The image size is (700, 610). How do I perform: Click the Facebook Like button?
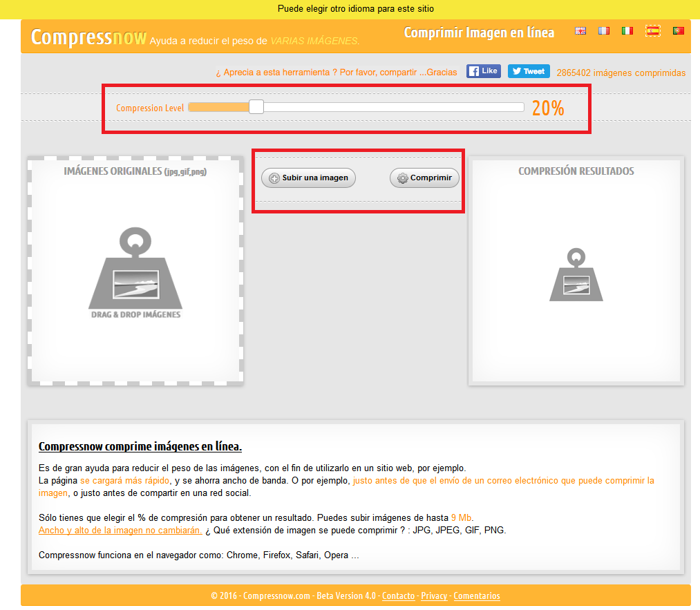click(483, 70)
